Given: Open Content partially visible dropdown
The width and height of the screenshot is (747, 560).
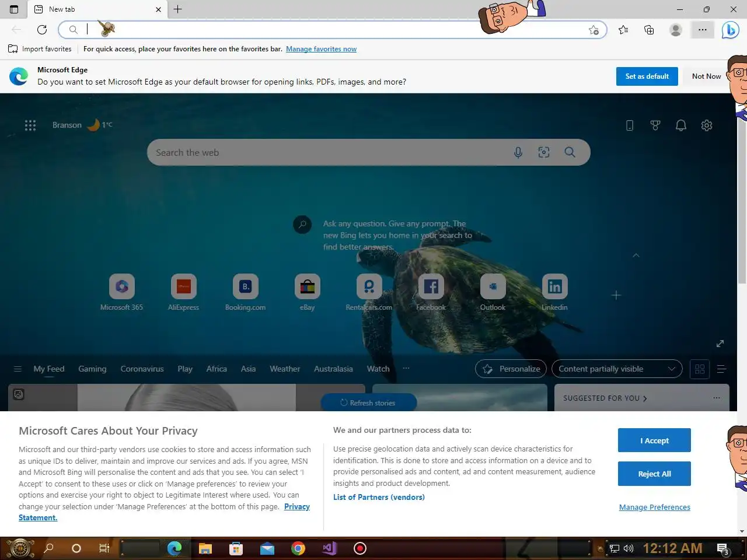Looking at the screenshot, I should (617, 369).
